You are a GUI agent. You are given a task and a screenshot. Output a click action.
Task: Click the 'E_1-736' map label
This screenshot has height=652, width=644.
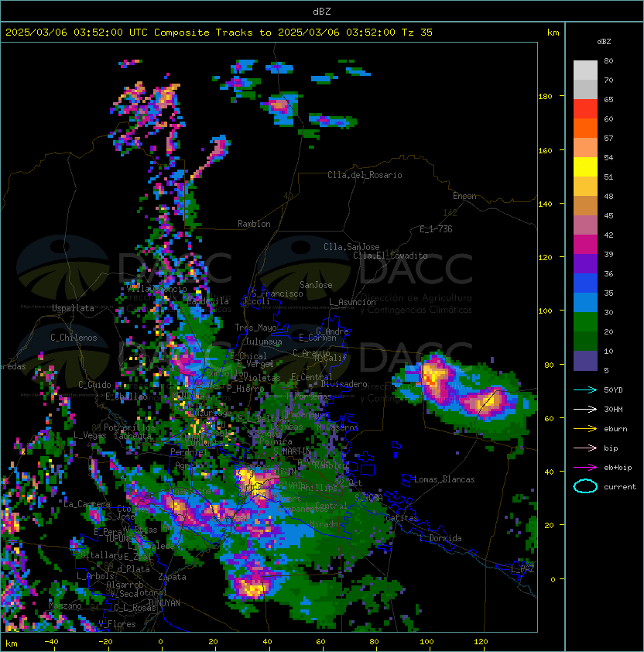[436, 229]
